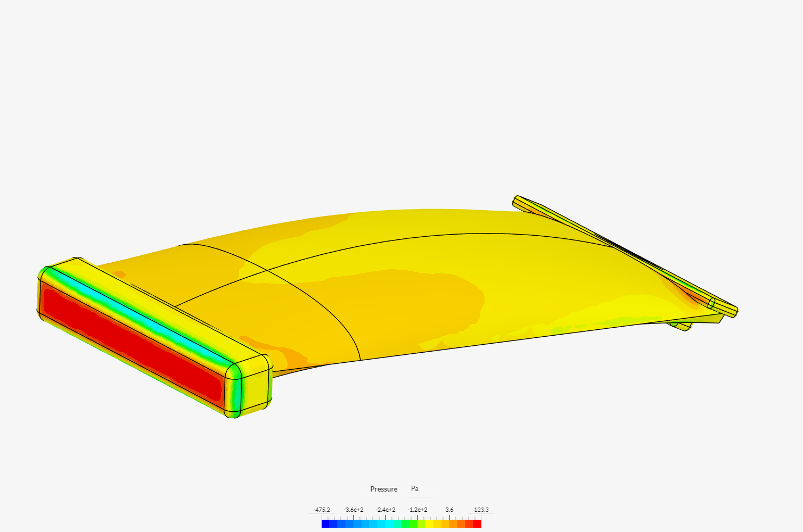803x532 pixels.
Task: Click the -1.2e+2 legend tick label
Action: coord(417,510)
